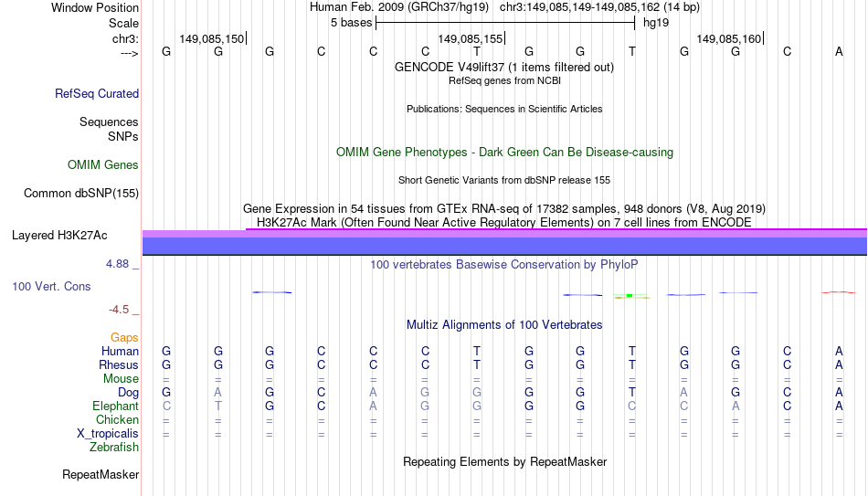The image size is (868, 496).
Task: Click Publications: Sequences in Scientific Articles title
Action: (x=504, y=109)
